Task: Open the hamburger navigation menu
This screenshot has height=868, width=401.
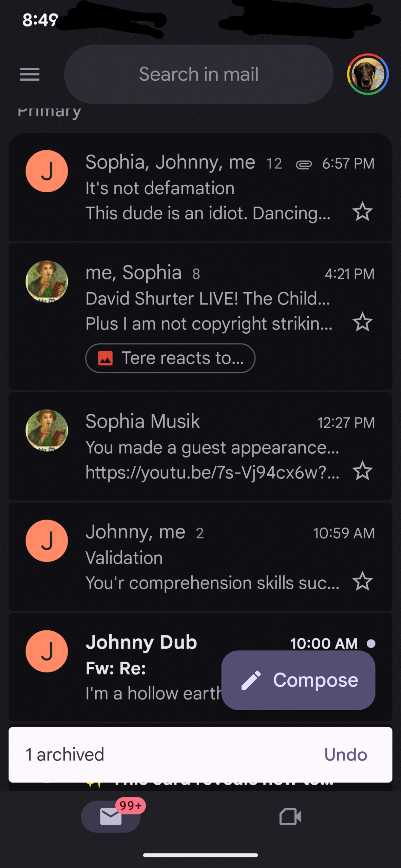Action: click(30, 74)
